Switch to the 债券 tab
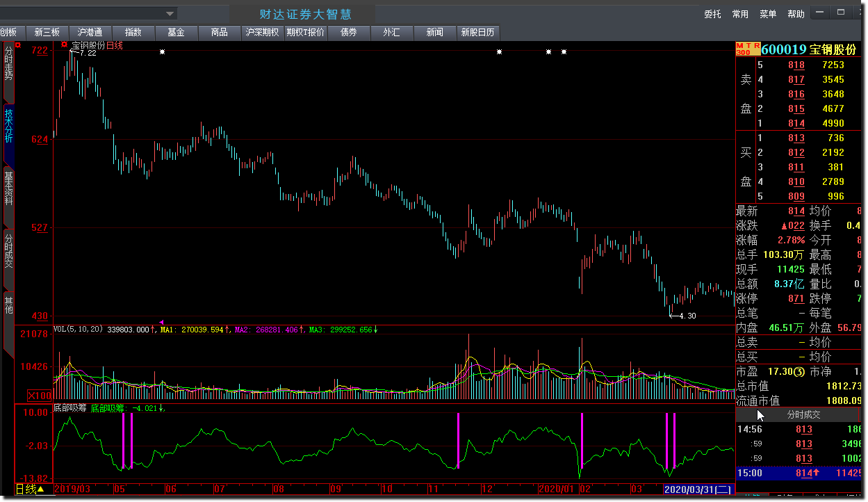The width and height of the screenshot is (868, 502). coord(348,32)
